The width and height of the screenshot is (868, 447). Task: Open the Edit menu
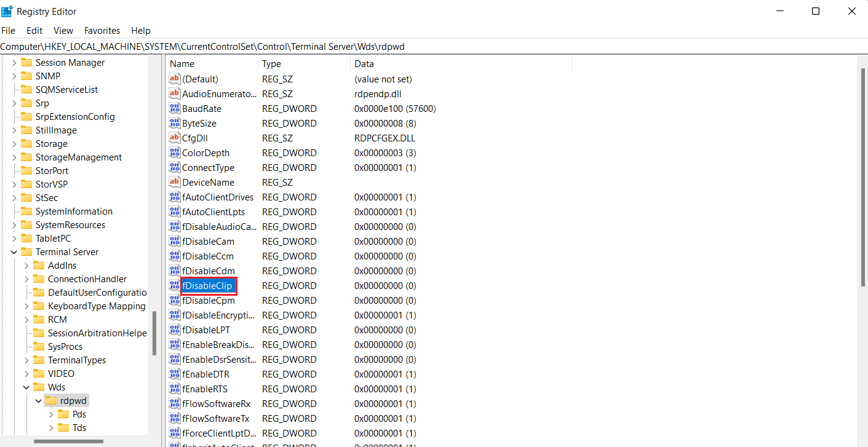[34, 30]
